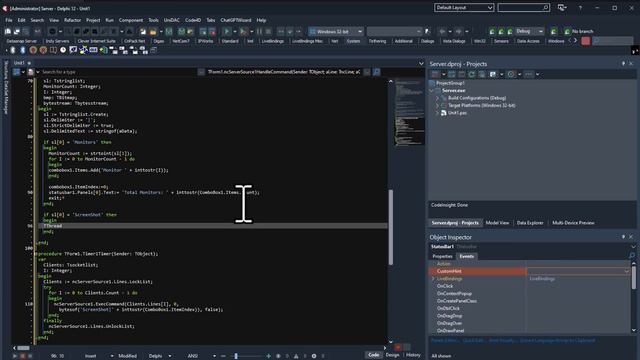Select the Unit1 editor tab
Image resolution: width=640 pixels, height=360 pixels.
19,63
